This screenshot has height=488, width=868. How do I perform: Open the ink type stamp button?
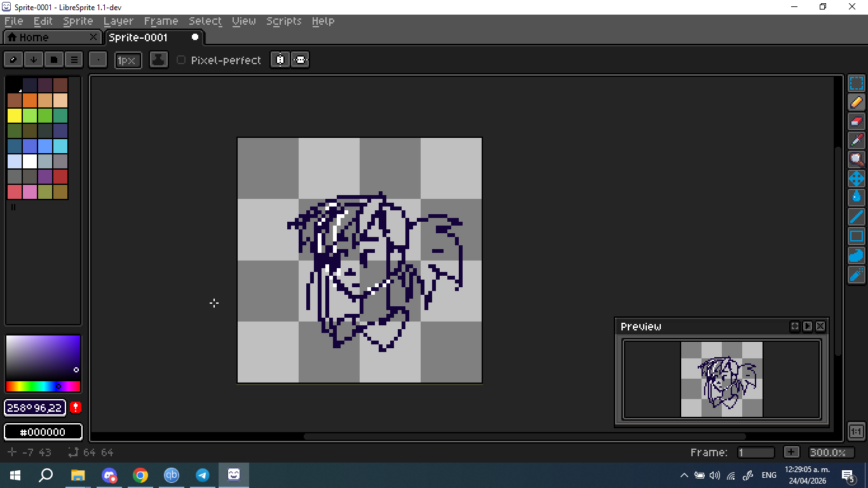pos(159,60)
